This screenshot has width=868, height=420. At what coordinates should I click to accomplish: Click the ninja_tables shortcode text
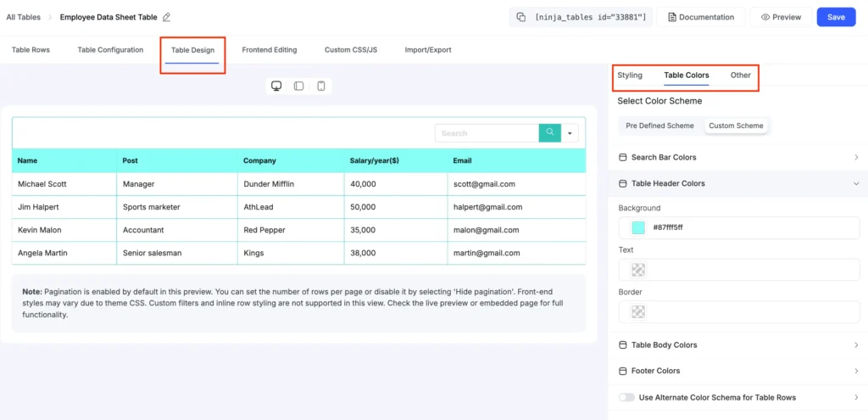[591, 17]
